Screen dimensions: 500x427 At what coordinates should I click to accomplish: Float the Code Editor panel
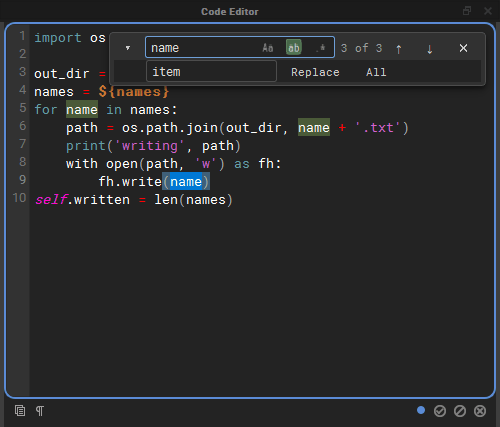[467, 11]
